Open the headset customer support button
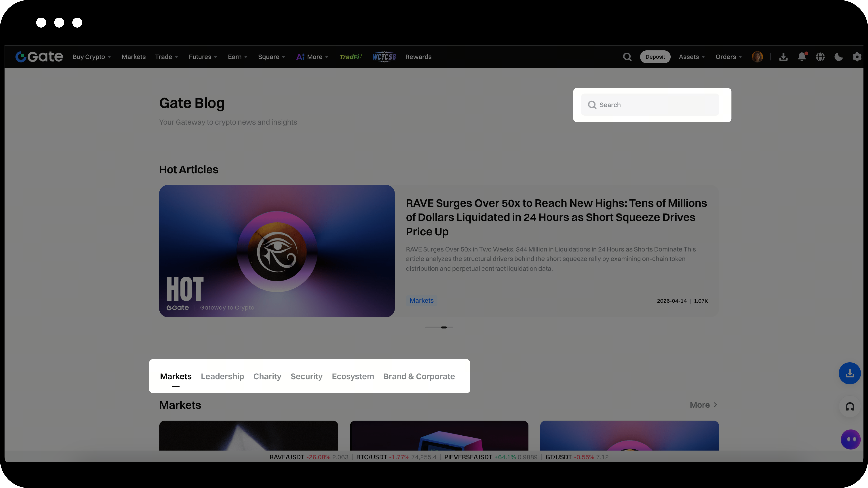Screen dimensions: 868x488 (849, 407)
